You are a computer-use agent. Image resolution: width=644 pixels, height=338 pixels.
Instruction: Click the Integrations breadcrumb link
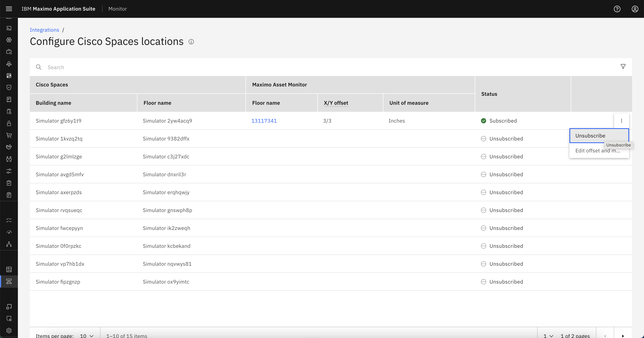(x=45, y=30)
